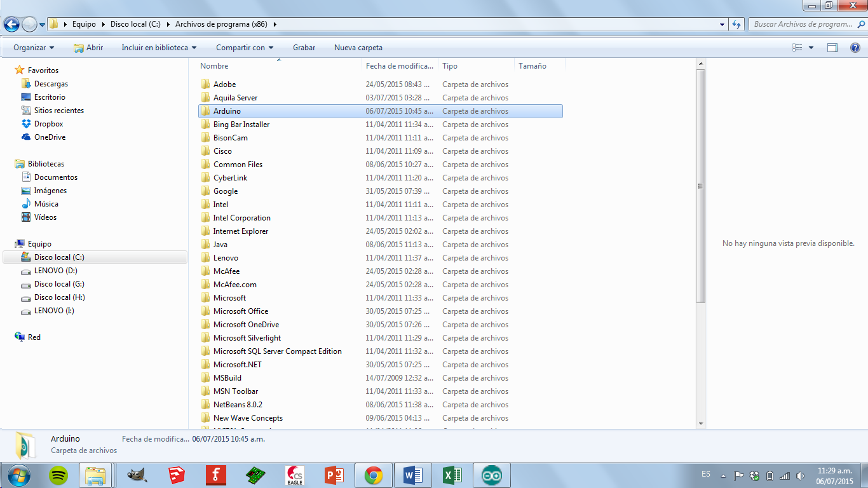Click the Dropbox icon in Favoritos

(26, 124)
